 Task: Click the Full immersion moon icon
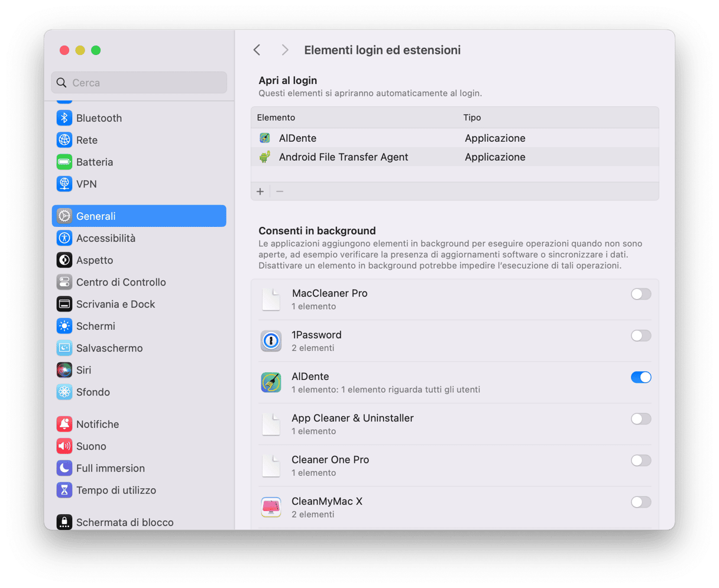64,468
